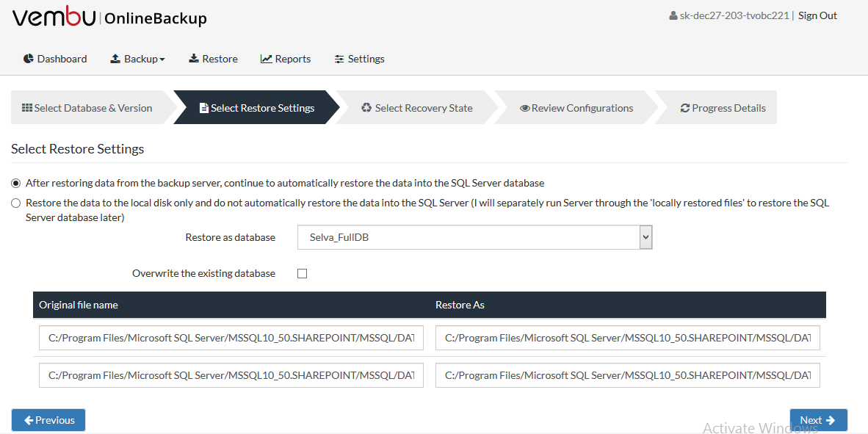
Task: Click first row Restore As path field
Action: [628, 339]
